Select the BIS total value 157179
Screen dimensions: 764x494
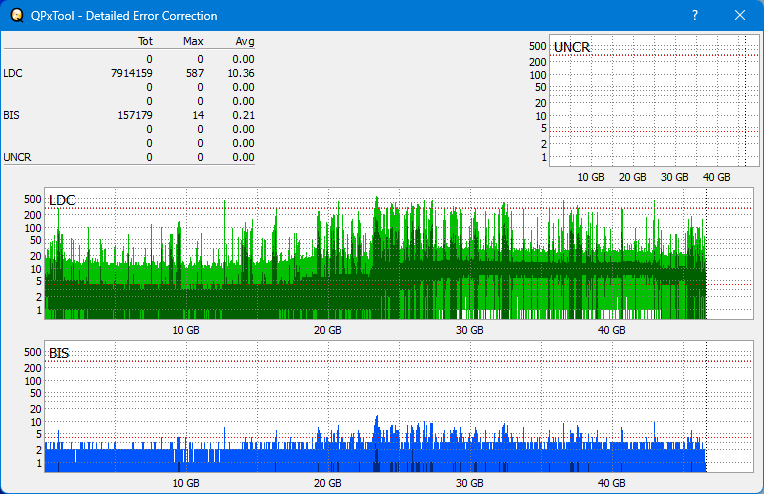135,115
